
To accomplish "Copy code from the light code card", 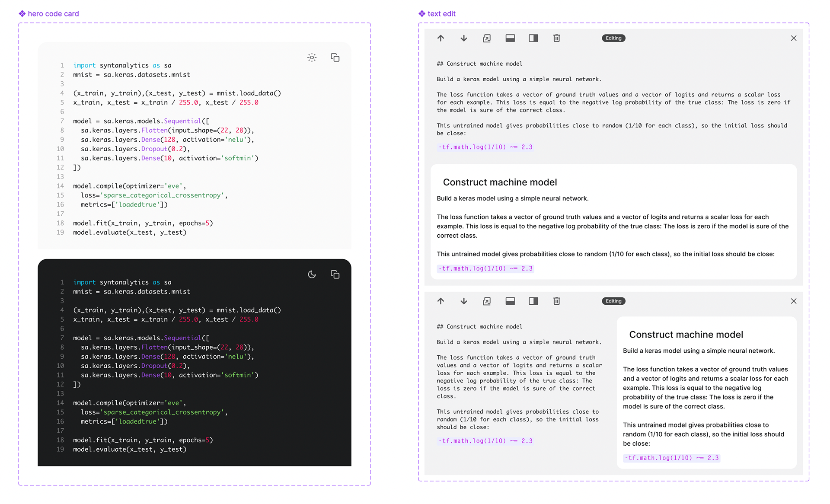I will (x=335, y=57).
